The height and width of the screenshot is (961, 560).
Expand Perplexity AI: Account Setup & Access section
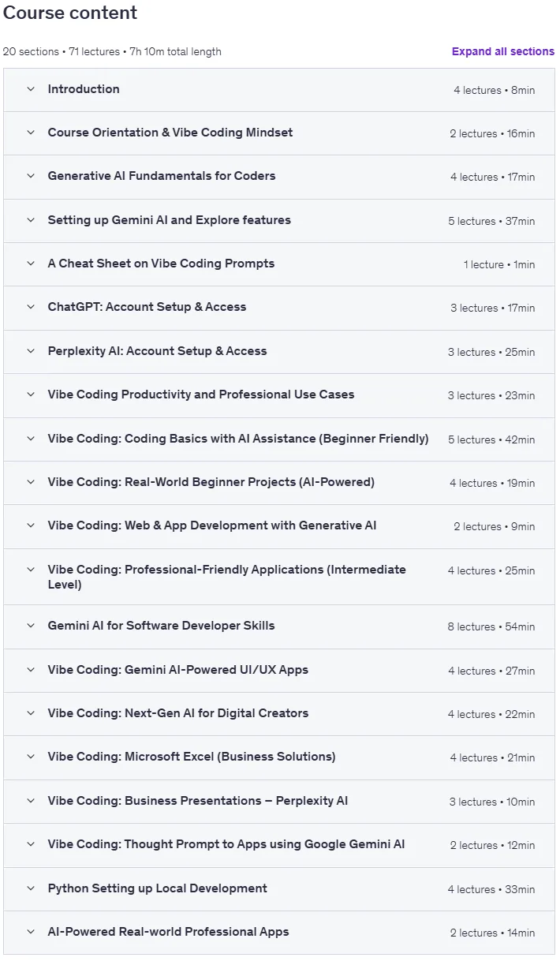point(280,351)
